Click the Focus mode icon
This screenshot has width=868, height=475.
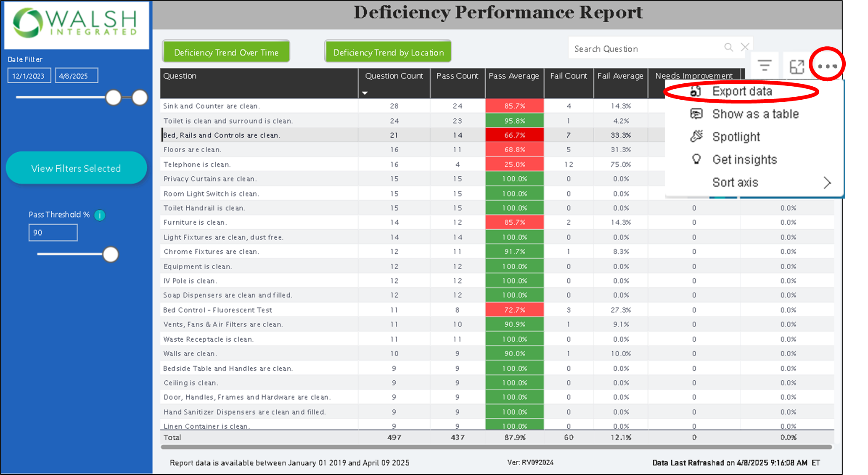[797, 66]
